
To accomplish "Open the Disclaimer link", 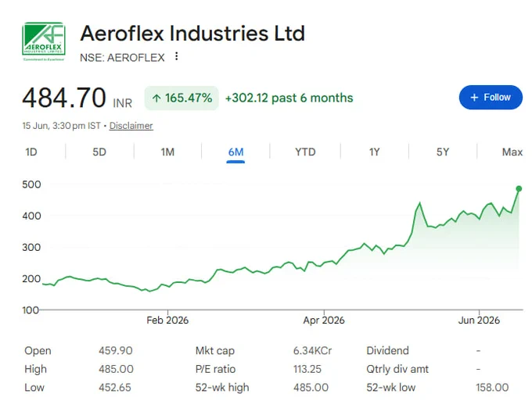I will [x=131, y=126].
